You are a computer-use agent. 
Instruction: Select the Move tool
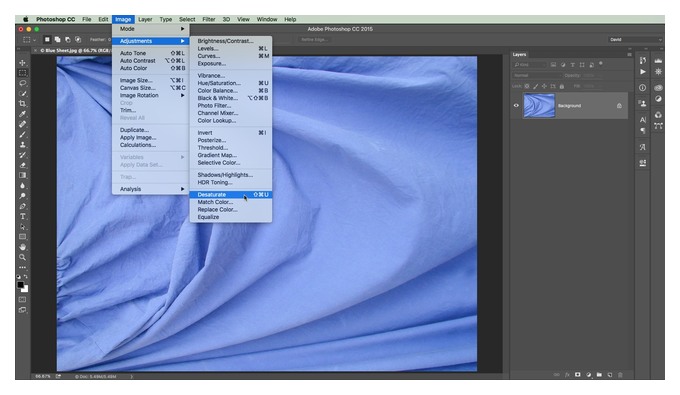[x=23, y=63]
